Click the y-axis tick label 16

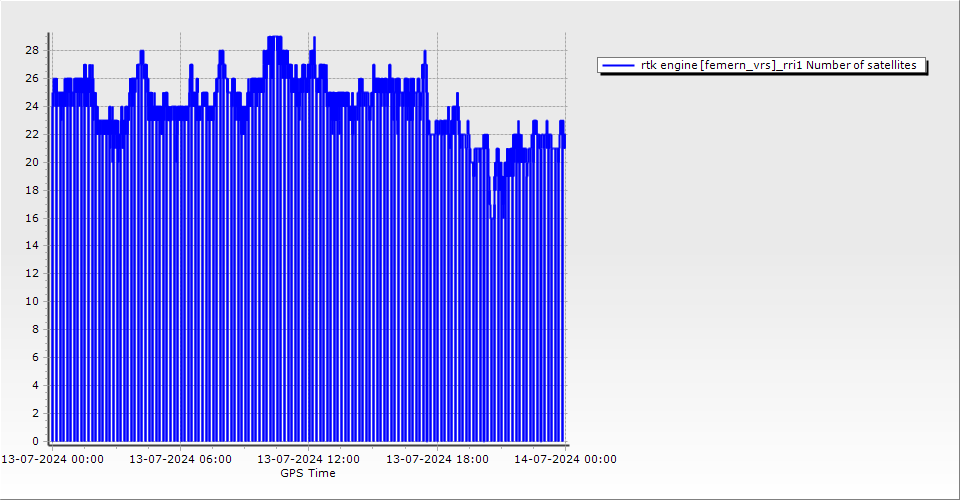click(x=32, y=218)
